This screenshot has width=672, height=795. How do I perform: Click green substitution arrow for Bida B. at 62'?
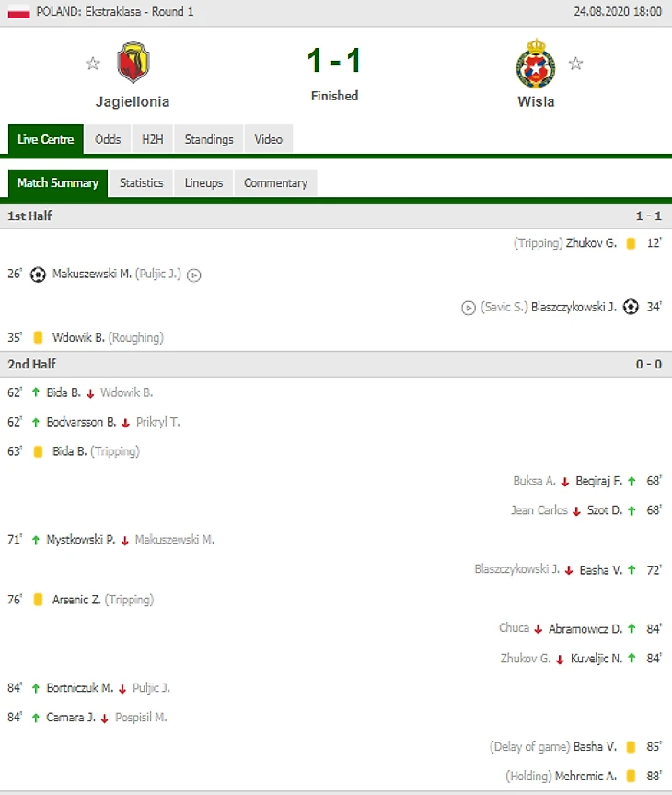(x=36, y=392)
